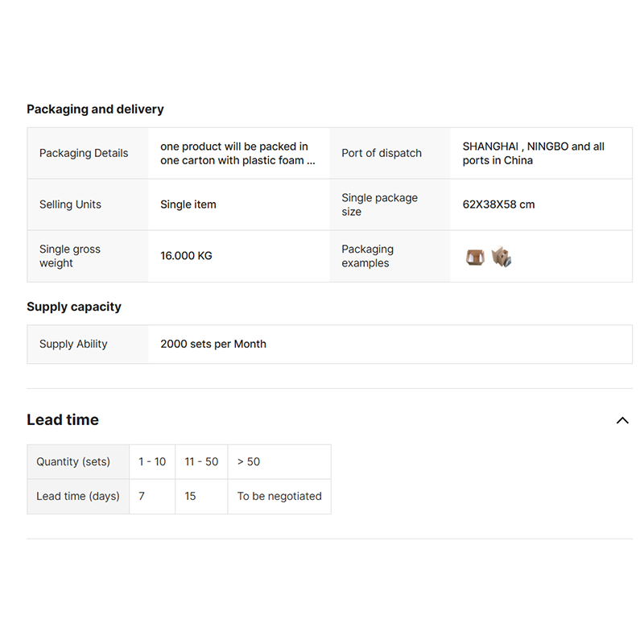The height and width of the screenshot is (644, 644).
Task: Click the '1 - 10' quantity cell
Action: tap(152, 462)
